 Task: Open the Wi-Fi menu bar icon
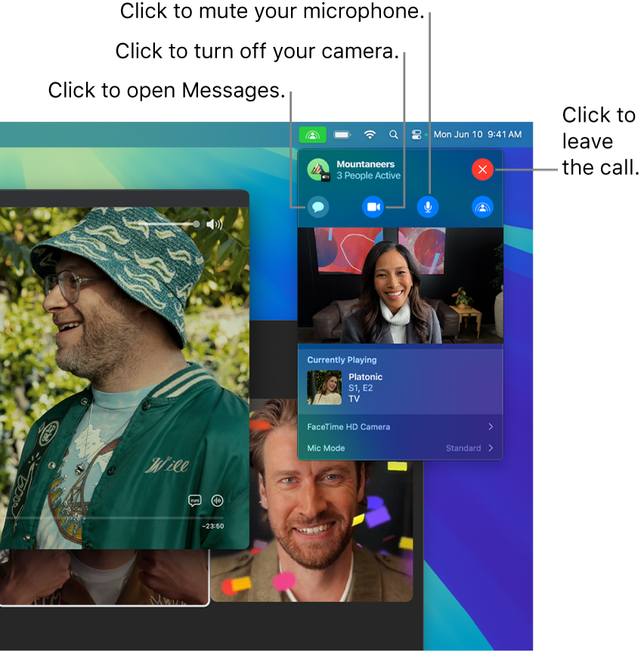370,135
